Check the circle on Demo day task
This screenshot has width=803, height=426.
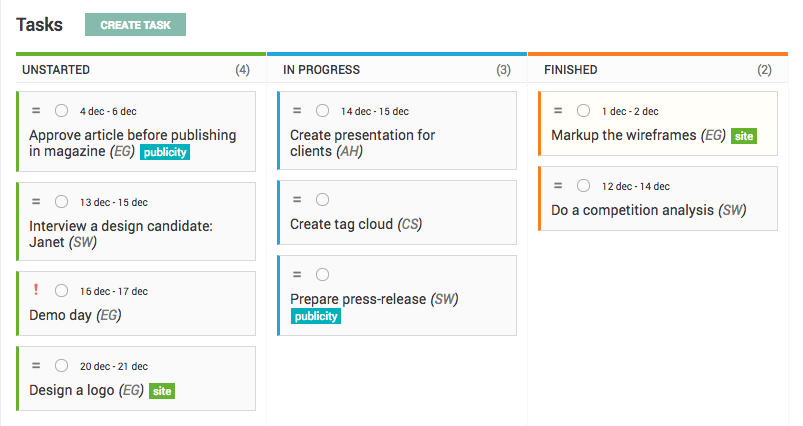coord(61,291)
